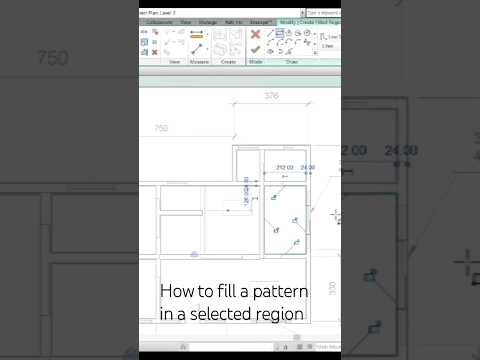Click the Draw panel label
480x360 pixels.
coord(292,62)
